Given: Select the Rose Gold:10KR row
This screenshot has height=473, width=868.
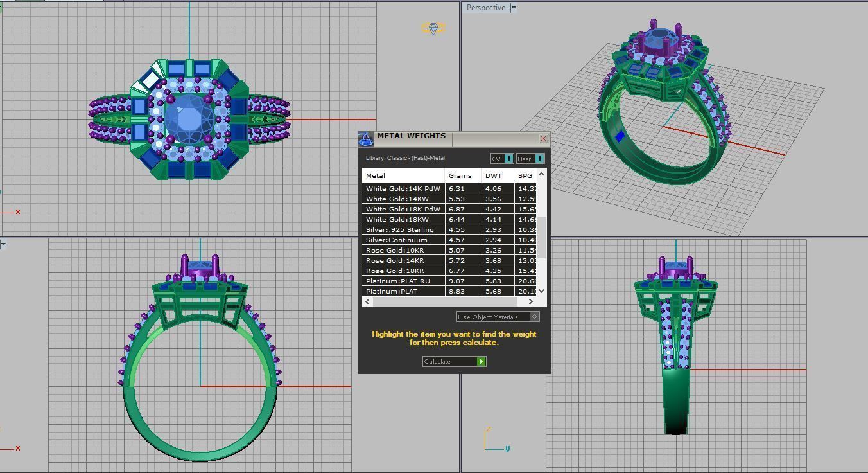Looking at the screenshot, I should [449, 250].
